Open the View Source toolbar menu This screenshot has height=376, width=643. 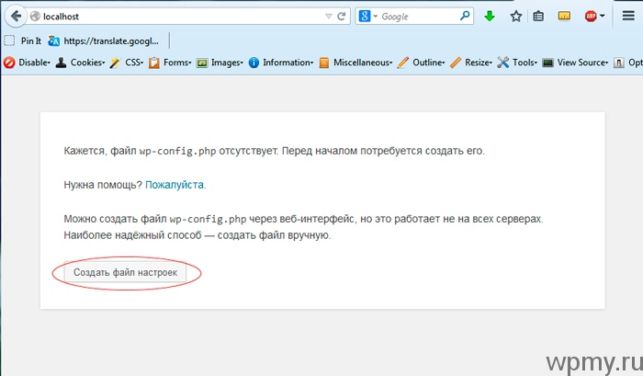coord(575,62)
